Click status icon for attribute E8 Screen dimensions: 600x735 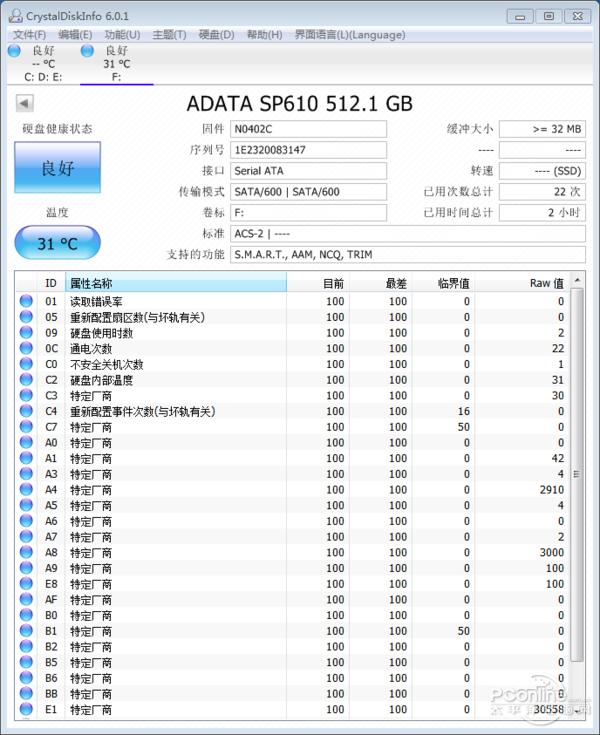tap(26, 584)
